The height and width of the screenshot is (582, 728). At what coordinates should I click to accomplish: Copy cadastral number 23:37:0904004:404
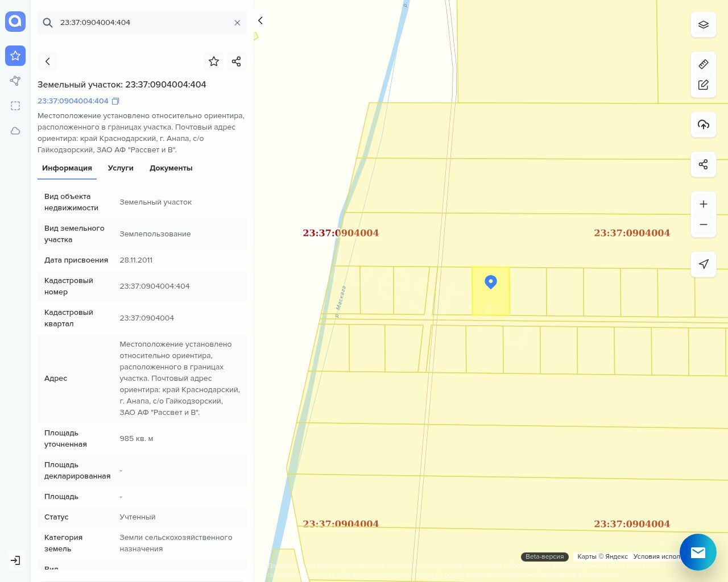click(x=115, y=101)
